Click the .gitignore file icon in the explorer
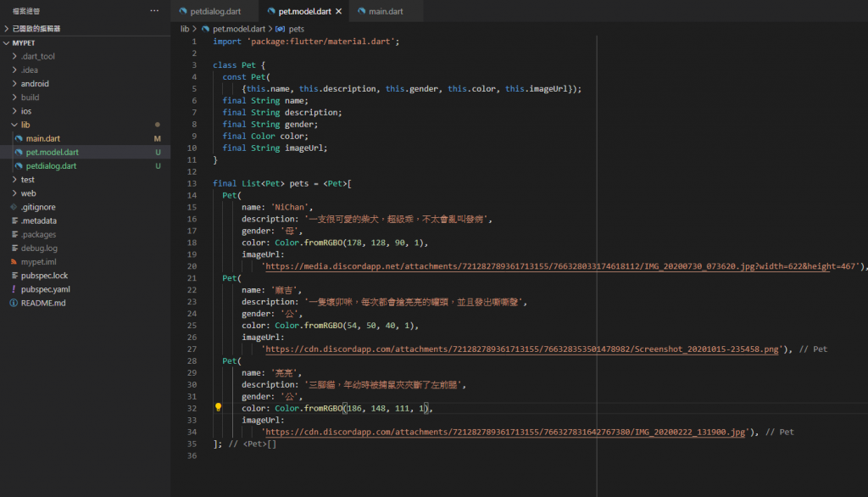 pyautogui.click(x=14, y=207)
